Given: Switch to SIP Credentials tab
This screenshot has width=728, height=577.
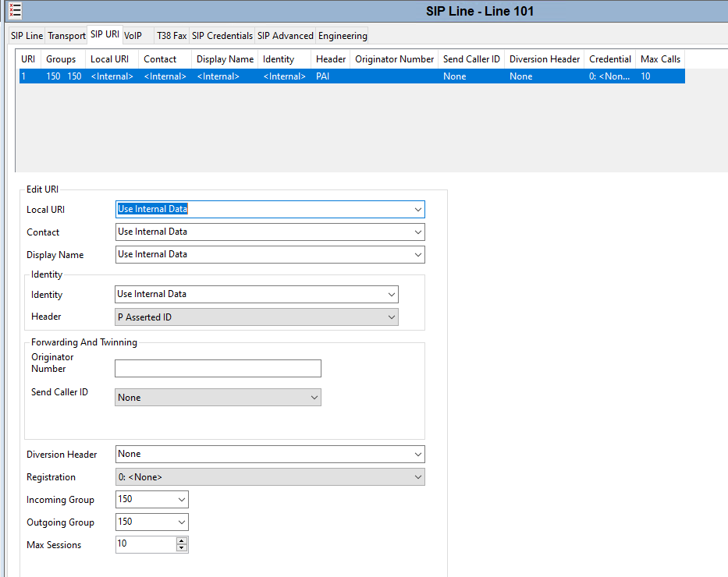Looking at the screenshot, I should [222, 36].
